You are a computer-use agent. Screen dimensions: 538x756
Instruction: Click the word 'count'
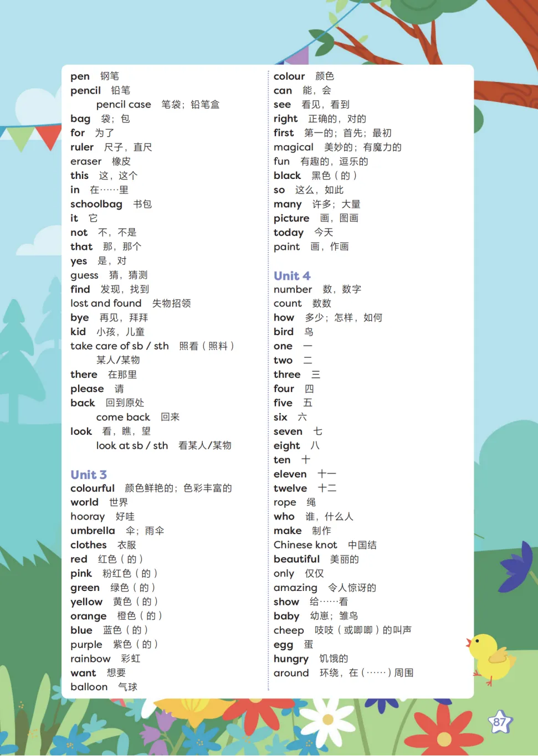coord(288,304)
